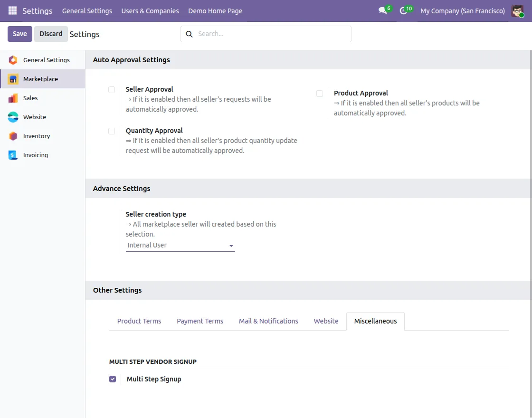Open the Seller creation type dropdown
This screenshot has height=418, width=532.
pos(180,245)
